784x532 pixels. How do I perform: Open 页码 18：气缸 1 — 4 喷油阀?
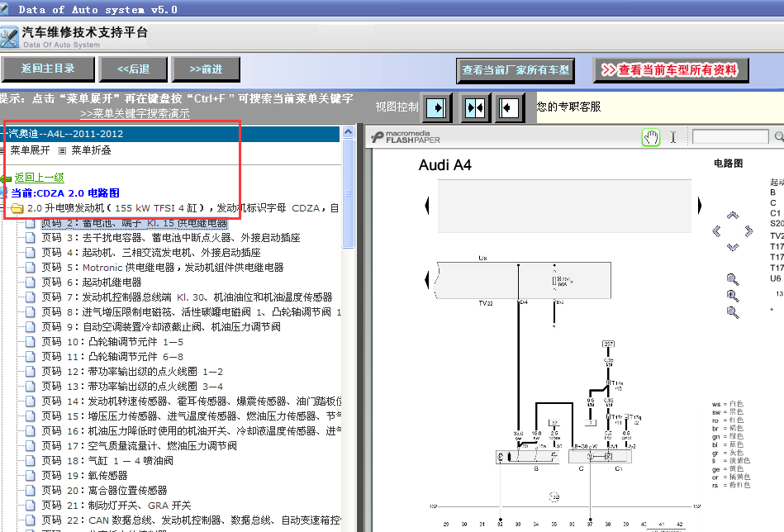[x=107, y=460]
